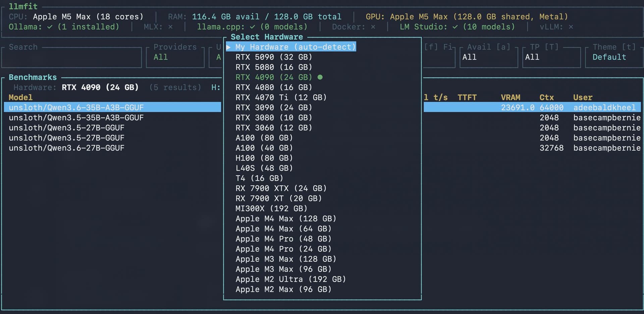The width and height of the screenshot is (644, 314).
Task: Select RTX 3090 (24 GB) entry
Action: [x=274, y=107]
